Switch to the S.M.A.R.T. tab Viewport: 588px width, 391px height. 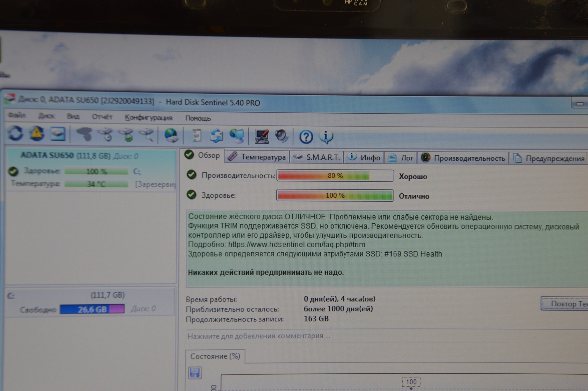click(317, 157)
